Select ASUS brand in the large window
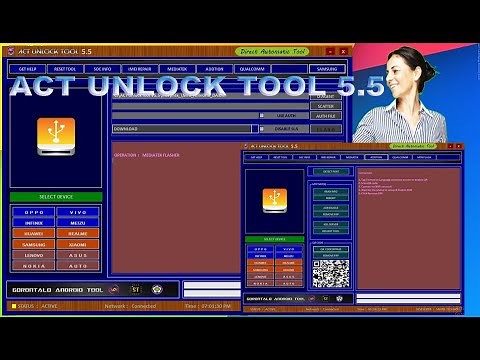 click(x=78, y=255)
